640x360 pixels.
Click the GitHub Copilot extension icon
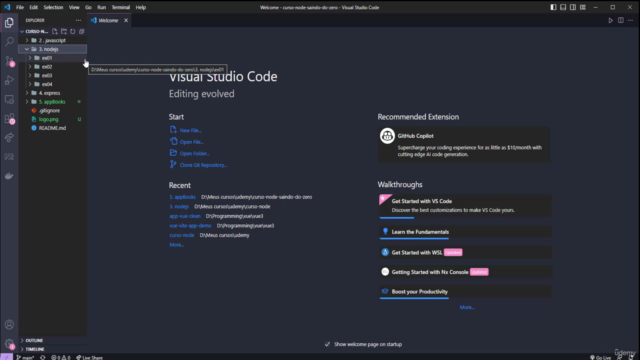387,136
